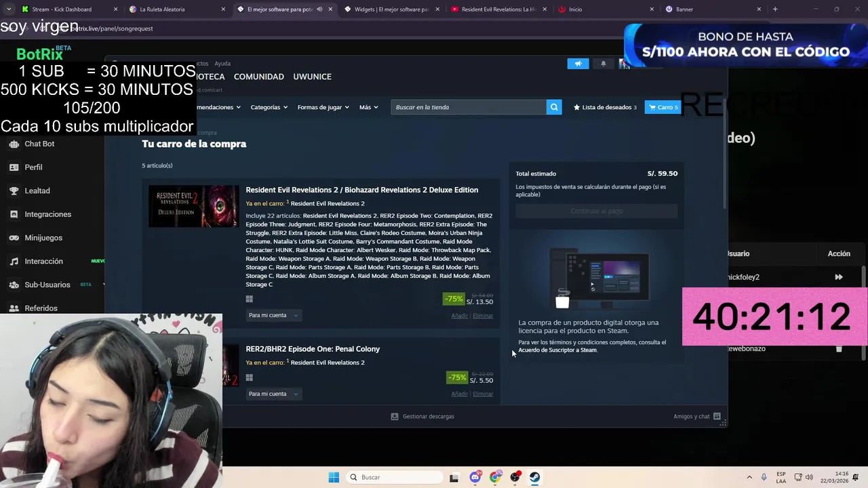Open Minijuegos gamepad item in sidebar
The image size is (868, 488).
[x=14, y=238]
